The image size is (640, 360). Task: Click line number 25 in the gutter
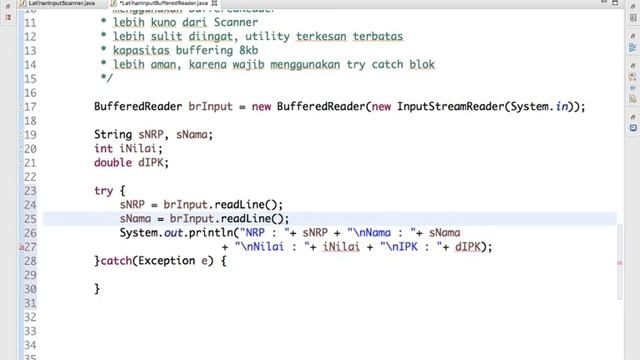coord(30,219)
